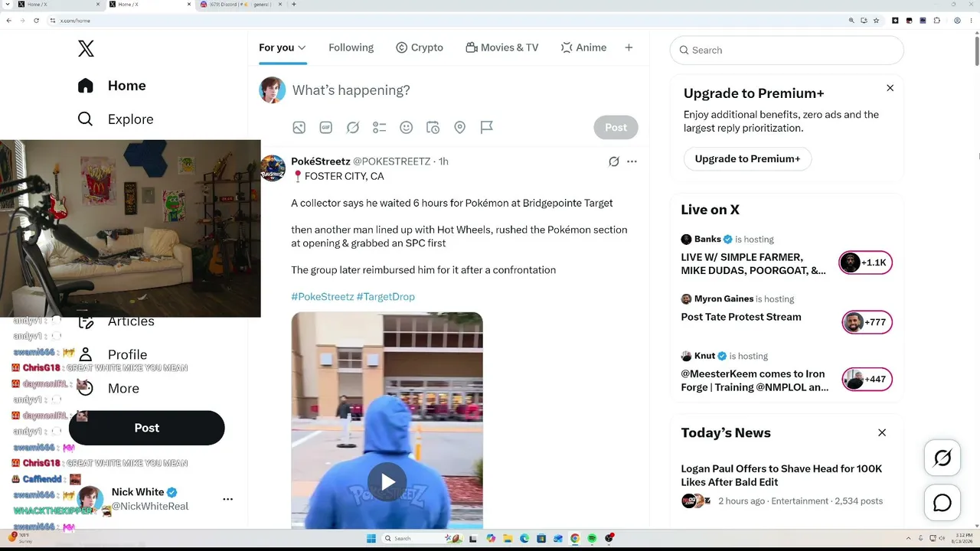Click the X search box

pos(787,51)
